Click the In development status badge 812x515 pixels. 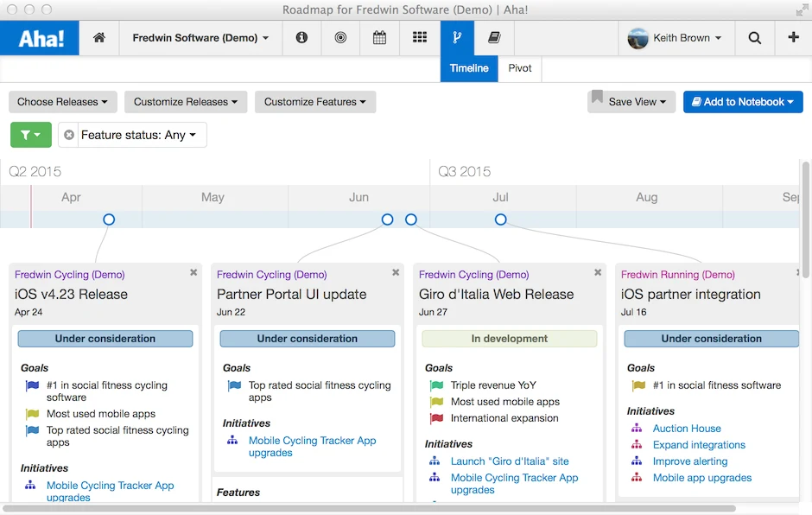click(509, 339)
